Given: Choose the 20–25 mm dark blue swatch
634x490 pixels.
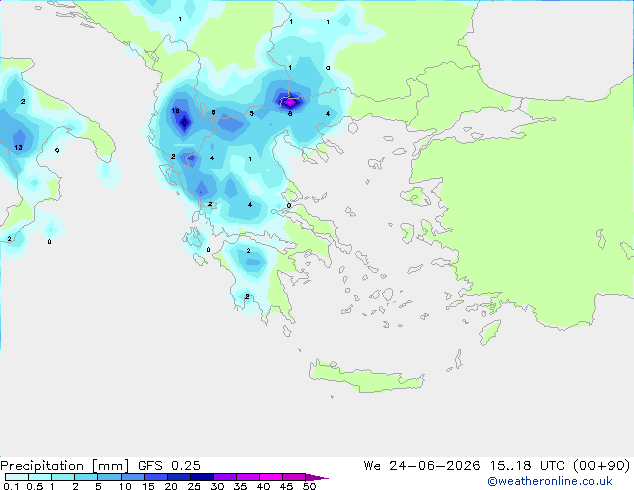Looking at the screenshot, I should pyautogui.click(x=178, y=477).
